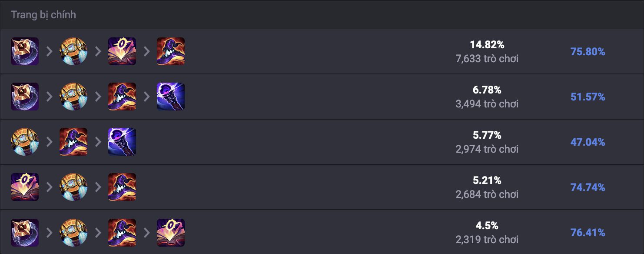Select Rabadon's Deathcap hat in the 7,633 games row
The height and width of the screenshot is (254, 644).
point(171,51)
